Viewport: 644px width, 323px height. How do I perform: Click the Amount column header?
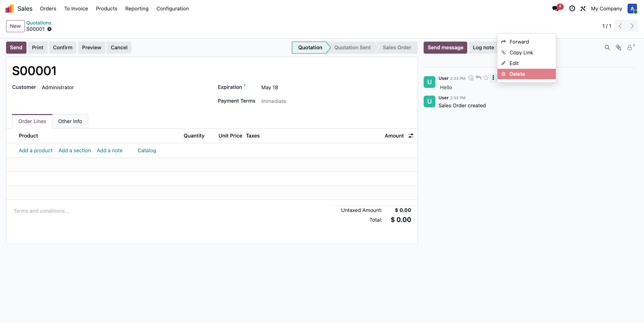tap(394, 136)
